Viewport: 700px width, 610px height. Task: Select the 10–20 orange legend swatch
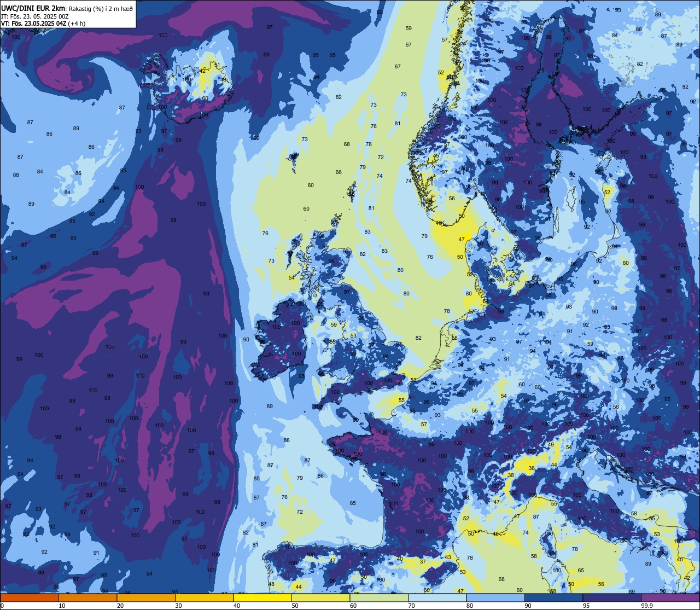point(87,597)
